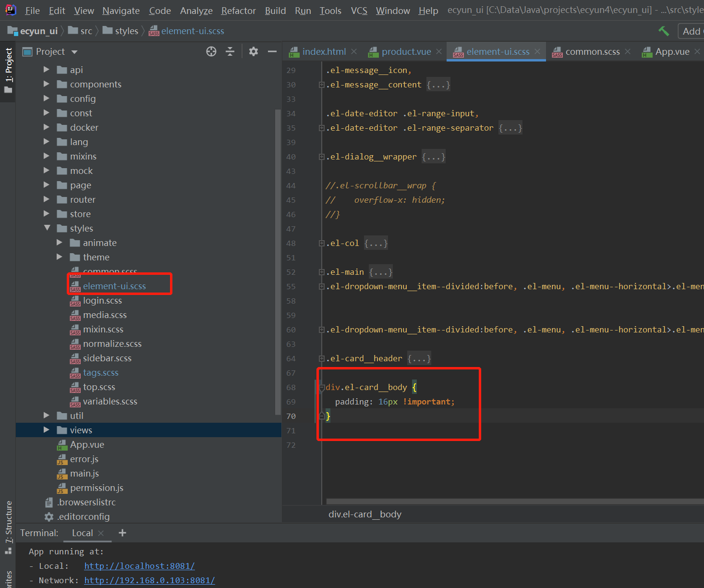Expand the views folder arrow
Viewport: 704px width, 588px height.
(47, 430)
